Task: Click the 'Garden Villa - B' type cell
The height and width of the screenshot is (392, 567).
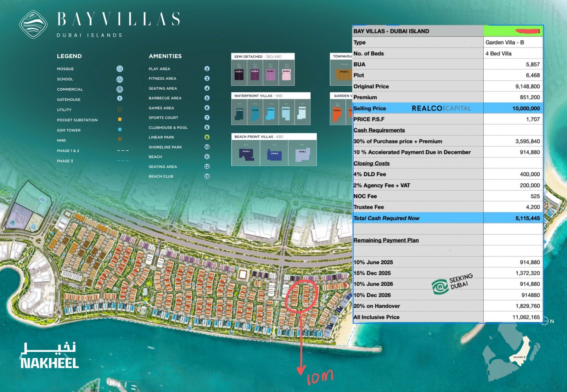Action: (513, 42)
